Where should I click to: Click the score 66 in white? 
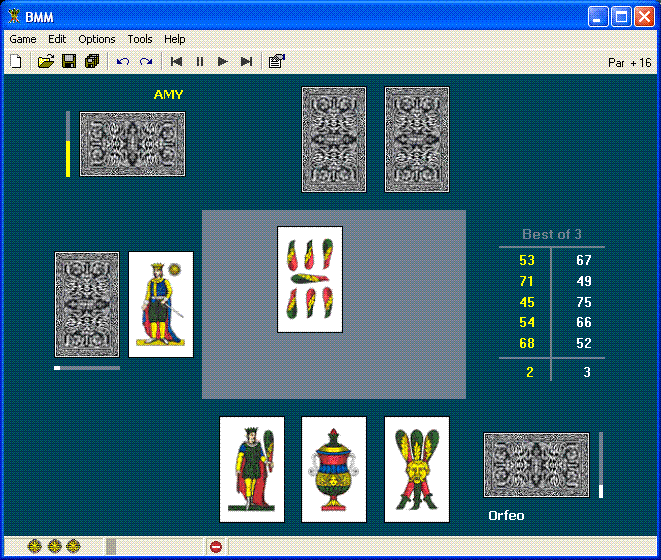coord(584,323)
